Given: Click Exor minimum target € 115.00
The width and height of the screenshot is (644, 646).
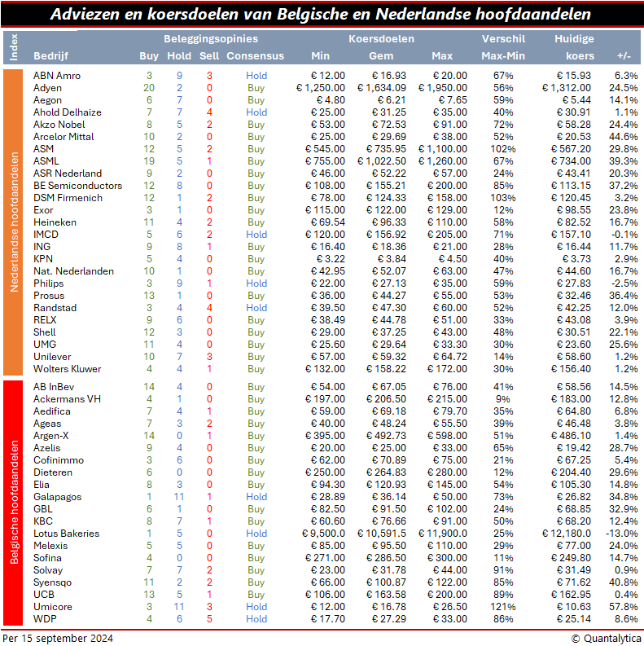Looking at the screenshot, I should 325,210.
